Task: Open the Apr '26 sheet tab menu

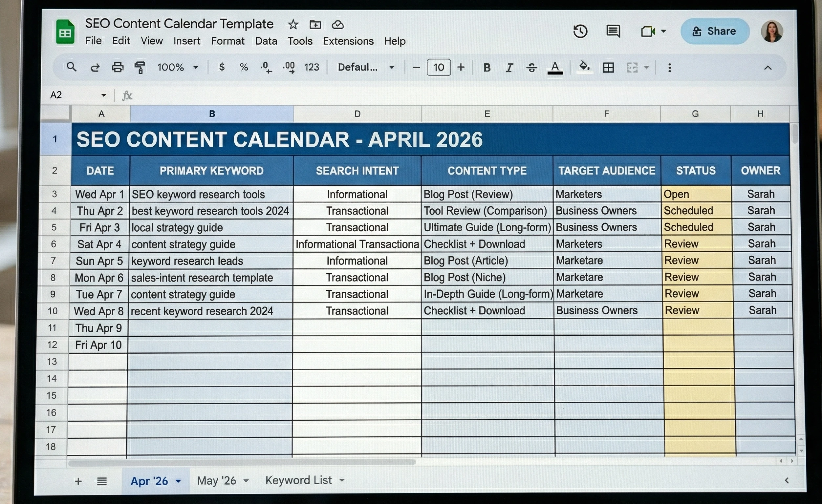Action: 178,481
